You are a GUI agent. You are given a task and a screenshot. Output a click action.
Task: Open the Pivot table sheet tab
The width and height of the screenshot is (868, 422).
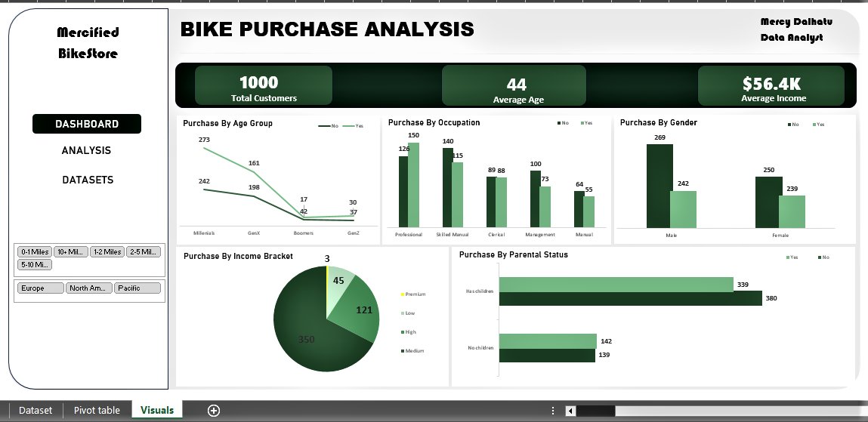[x=97, y=411]
